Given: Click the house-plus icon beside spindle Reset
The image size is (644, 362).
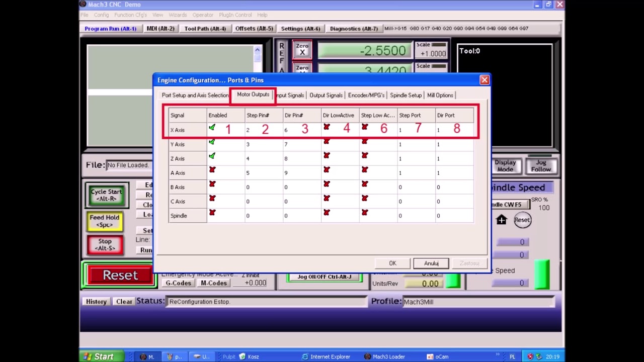Looking at the screenshot, I should point(501,220).
